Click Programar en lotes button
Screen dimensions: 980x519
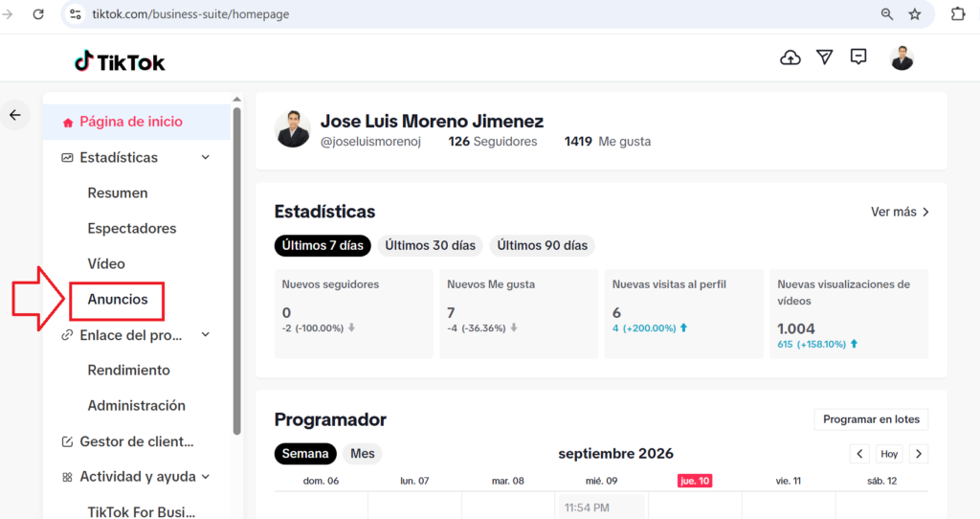click(x=871, y=419)
